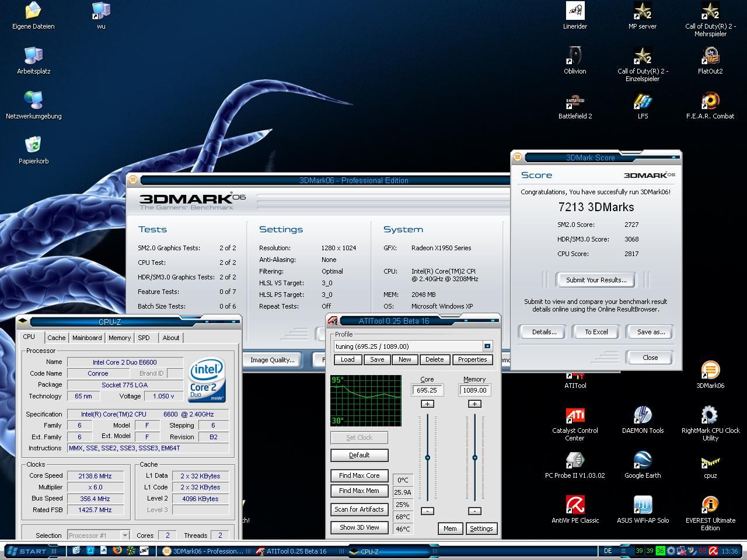
Task: Open ATITool profile Properties
Action: [x=472, y=359]
